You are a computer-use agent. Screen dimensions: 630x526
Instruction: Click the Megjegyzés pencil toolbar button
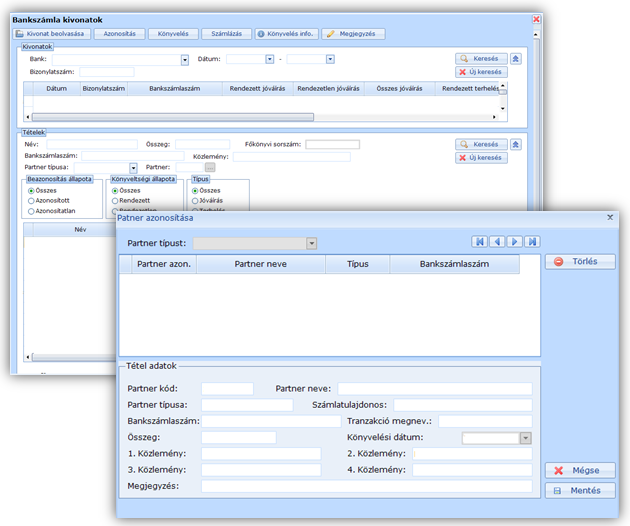(x=353, y=34)
